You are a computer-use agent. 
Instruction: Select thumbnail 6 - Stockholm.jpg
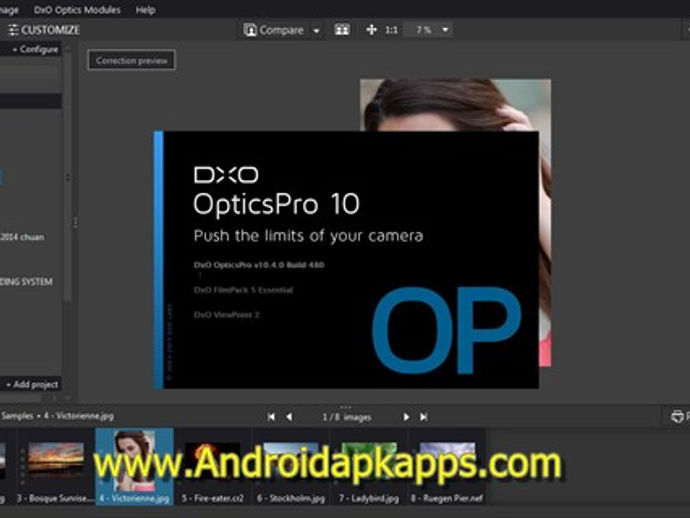point(291,467)
